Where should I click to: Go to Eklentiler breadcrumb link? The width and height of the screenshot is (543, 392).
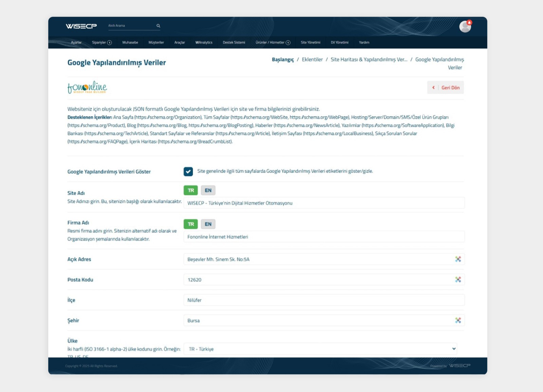pos(312,59)
